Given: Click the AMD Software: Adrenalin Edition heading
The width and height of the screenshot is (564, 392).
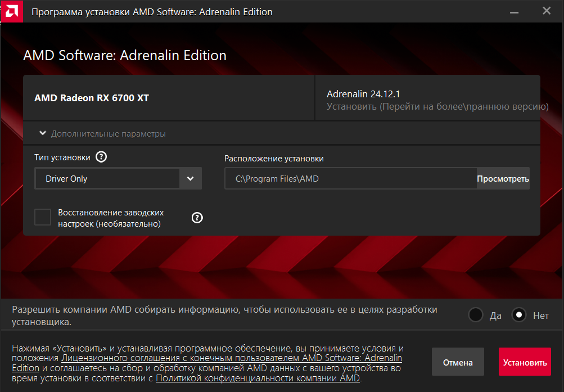Looking at the screenshot, I should 125,55.
